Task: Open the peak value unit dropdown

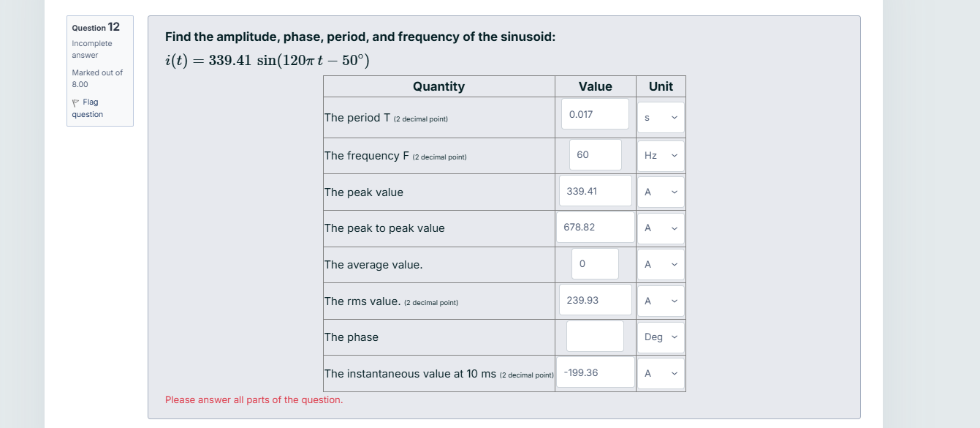Action: (660, 191)
